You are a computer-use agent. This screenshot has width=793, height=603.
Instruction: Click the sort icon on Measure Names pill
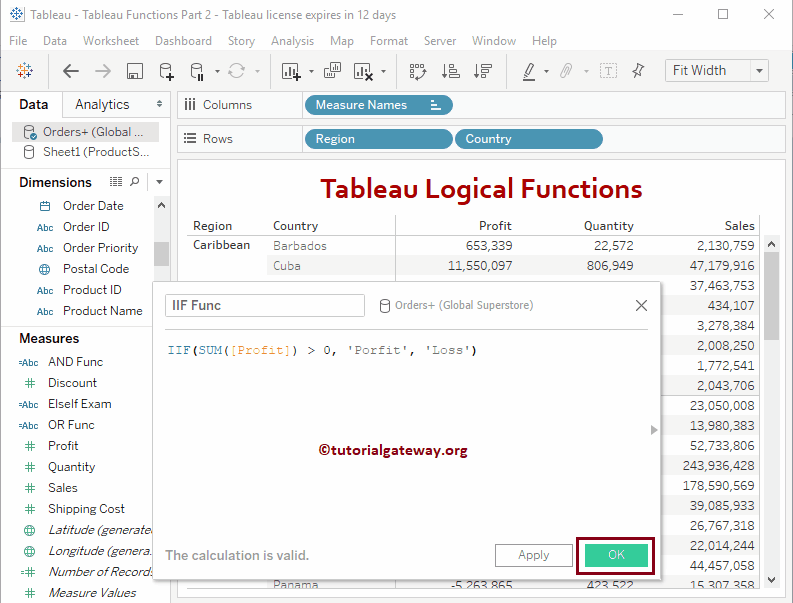435,105
